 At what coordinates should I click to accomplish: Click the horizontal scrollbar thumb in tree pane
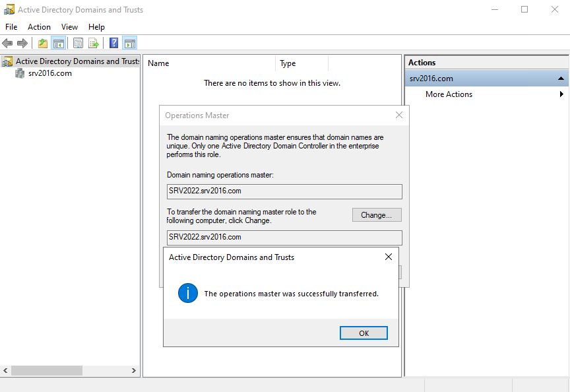47,370
